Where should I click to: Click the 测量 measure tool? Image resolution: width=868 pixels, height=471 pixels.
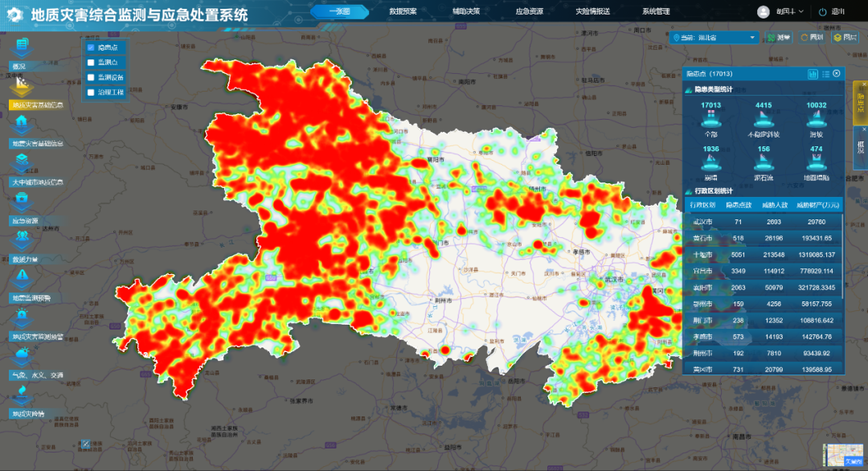tap(779, 38)
